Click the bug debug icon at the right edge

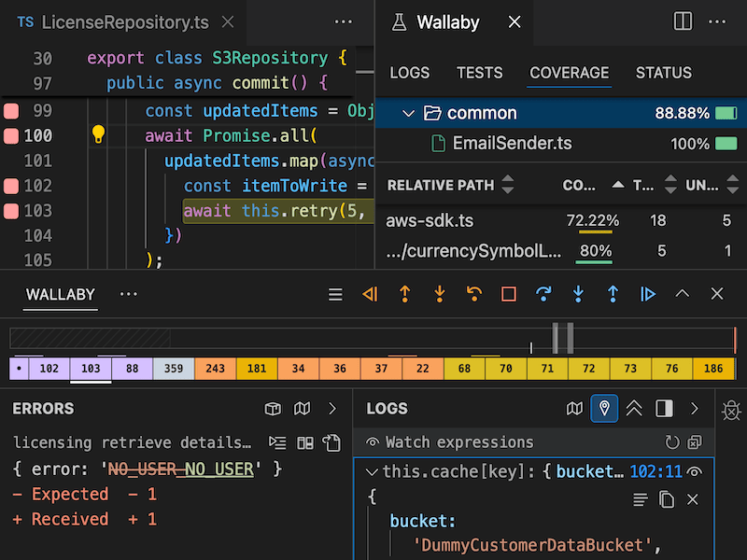(x=731, y=410)
